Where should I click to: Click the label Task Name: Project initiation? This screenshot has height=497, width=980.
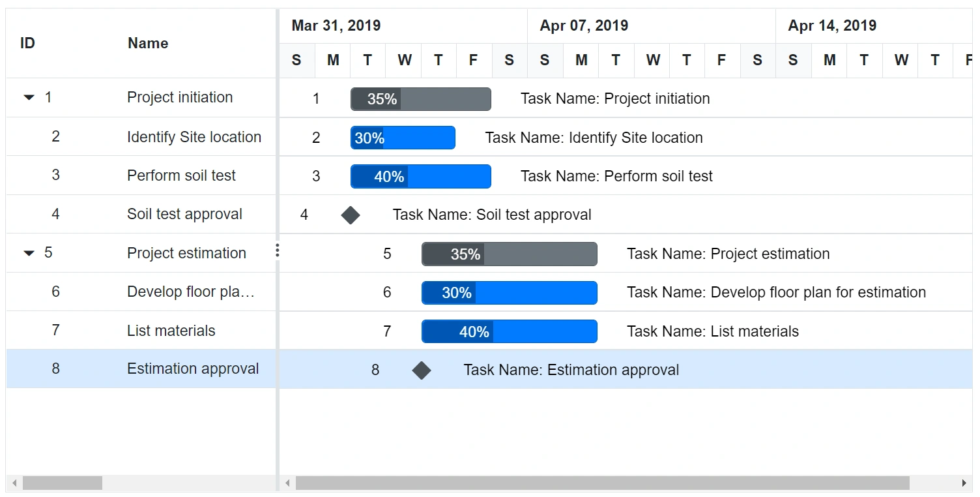[x=615, y=99]
